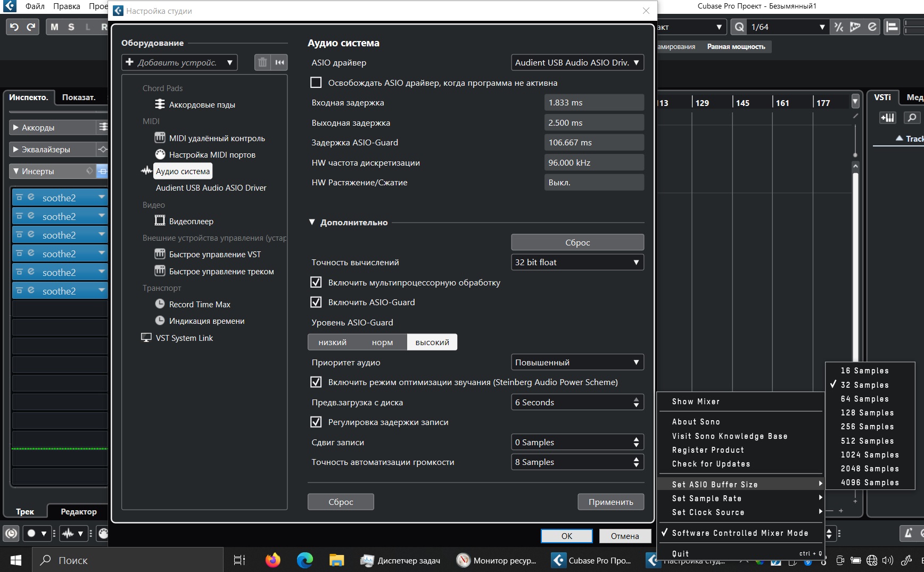This screenshot has height=572, width=924.
Task: Click the undo arrow in Cubase toolbar
Action: coord(14,27)
